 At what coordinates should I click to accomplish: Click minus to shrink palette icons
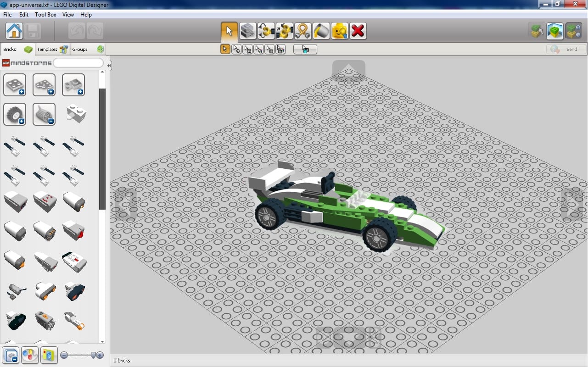(64, 355)
